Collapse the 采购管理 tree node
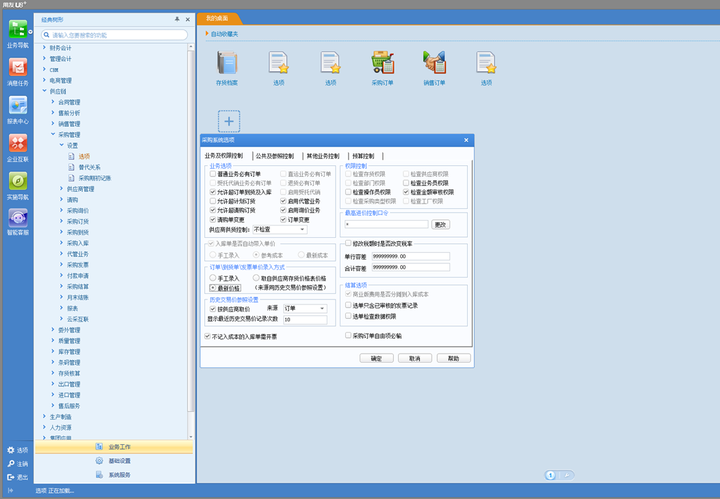720x499 pixels. point(53,134)
